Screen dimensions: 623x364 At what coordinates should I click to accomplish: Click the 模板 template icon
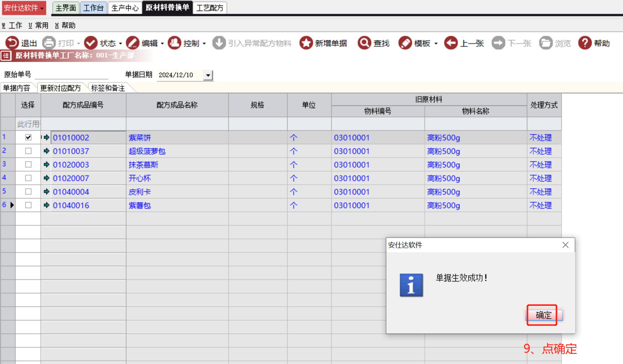click(405, 43)
